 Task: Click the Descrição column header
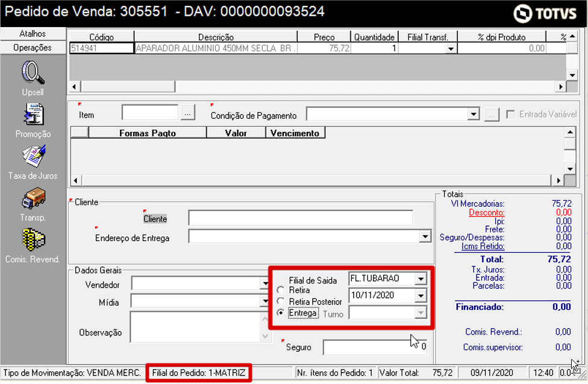(x=216, y=37)
